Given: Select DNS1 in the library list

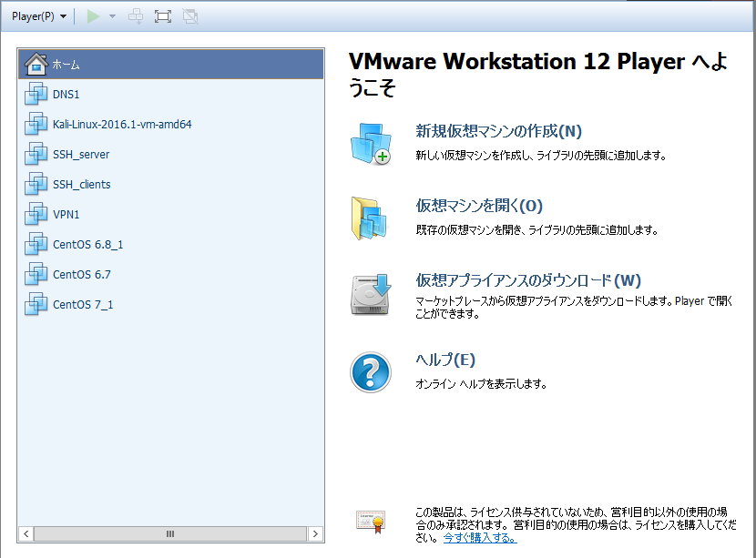Looking at the screenshot, I should click(x=170, y=94).
